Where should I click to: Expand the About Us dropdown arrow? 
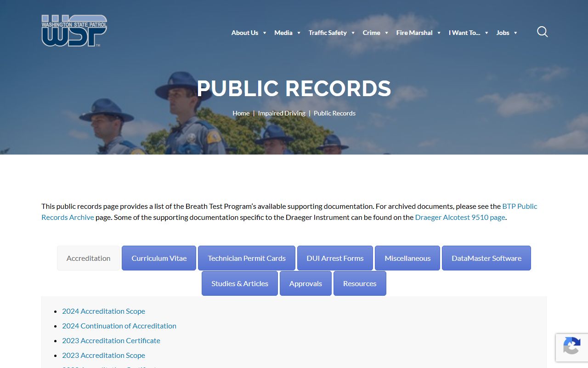point(265,33)
